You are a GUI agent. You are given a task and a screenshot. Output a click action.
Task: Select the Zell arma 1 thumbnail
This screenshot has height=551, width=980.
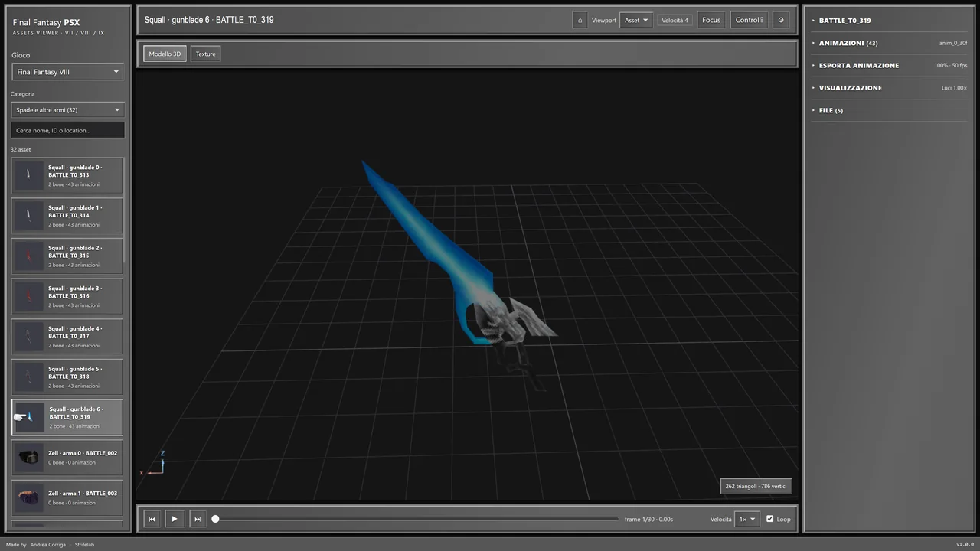(29, 497)
